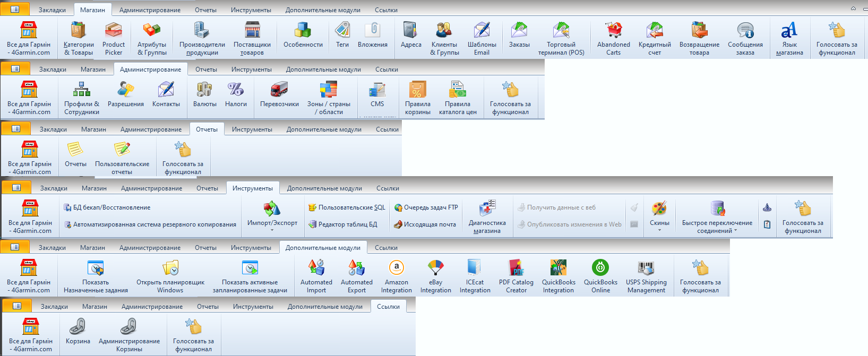
Task: Open Сообщения заказа
Action: point(745,39)
